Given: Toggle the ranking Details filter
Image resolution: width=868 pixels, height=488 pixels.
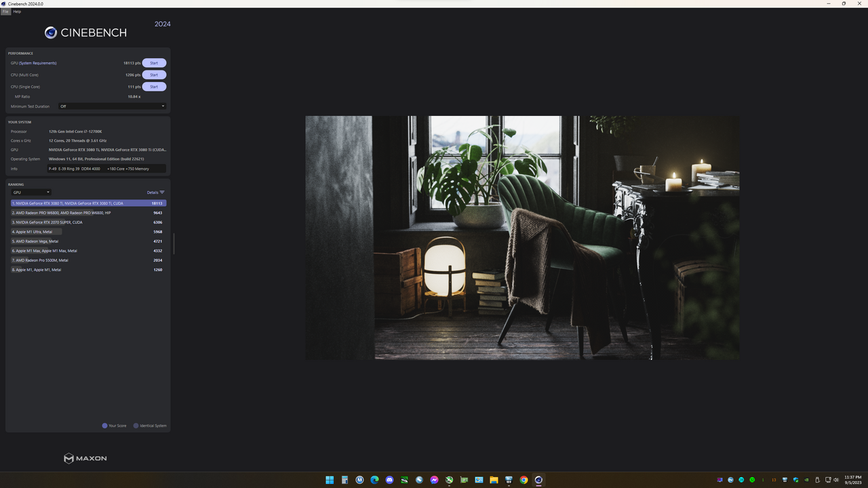Looking at the screenshot, I should [x=156, y=192].
